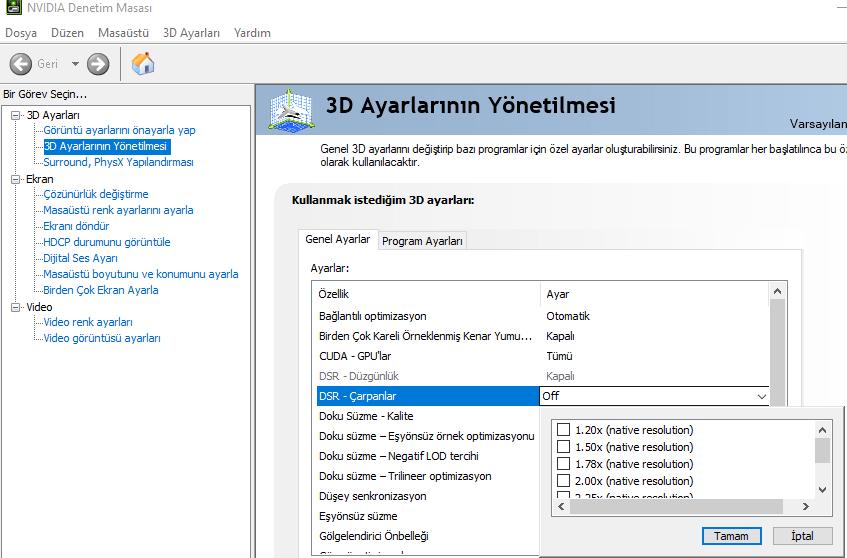Open the Masaüstü menu
The width and height of the screenshot is (847, 558).
pos(123,33)
